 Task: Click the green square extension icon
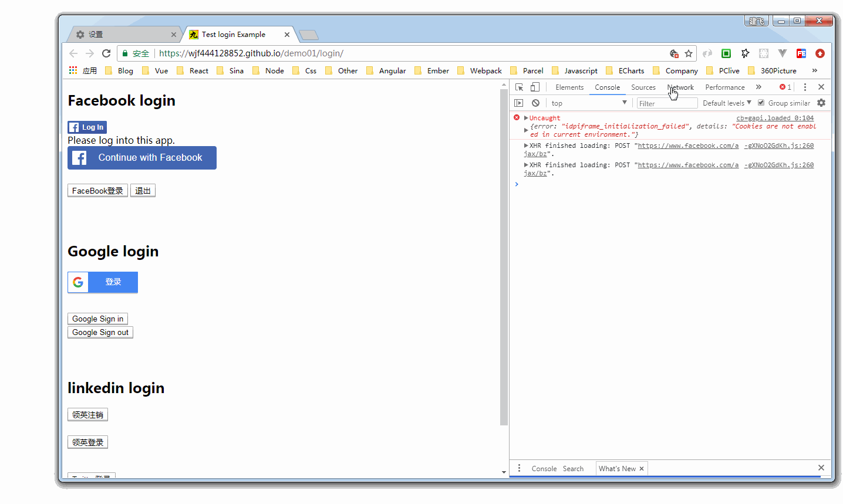726,53
